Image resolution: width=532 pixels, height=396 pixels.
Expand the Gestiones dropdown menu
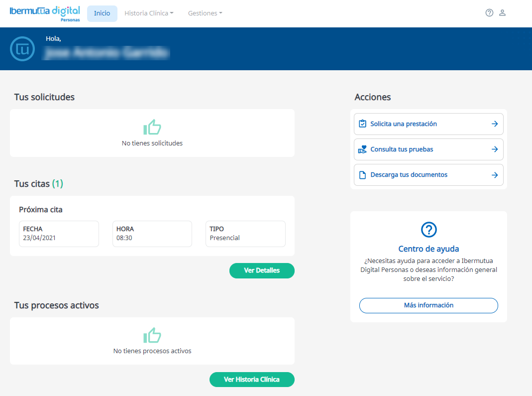[205, 13]
